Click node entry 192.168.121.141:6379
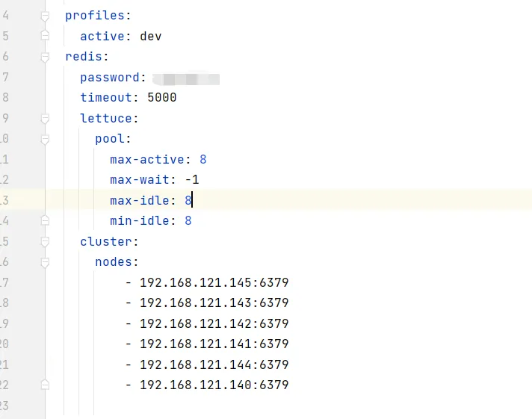Image resolution: width=532 pixels, height=419 pixels. click(x=214, y=344)
